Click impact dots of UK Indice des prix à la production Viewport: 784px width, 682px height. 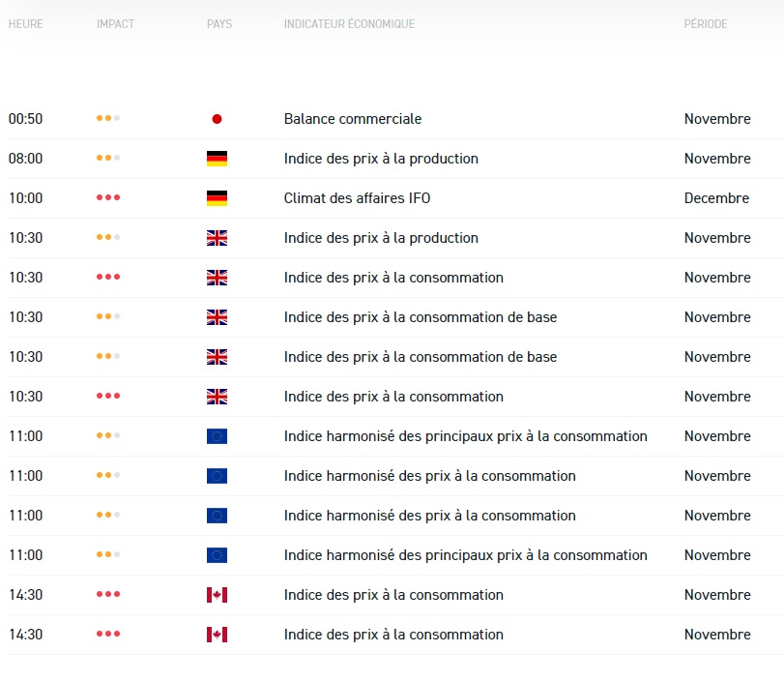point(107,238)
